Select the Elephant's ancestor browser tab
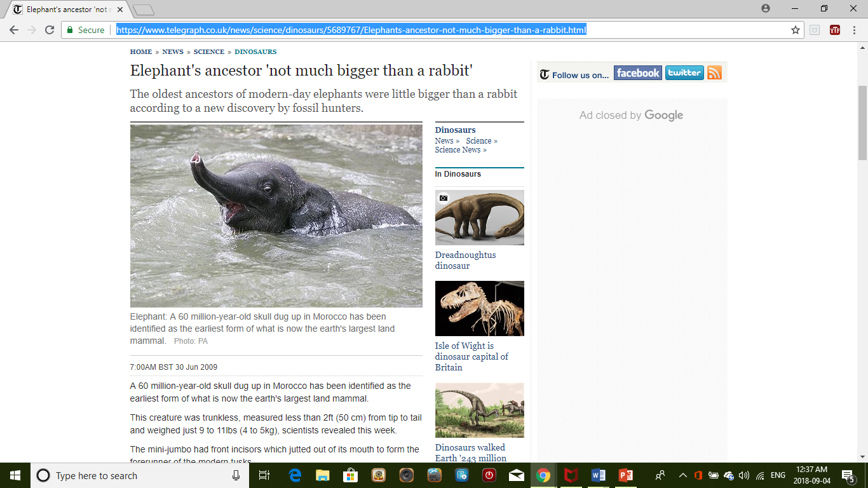Image resolution: width=868 pixels, height=488 pixels. pos(67,10)
